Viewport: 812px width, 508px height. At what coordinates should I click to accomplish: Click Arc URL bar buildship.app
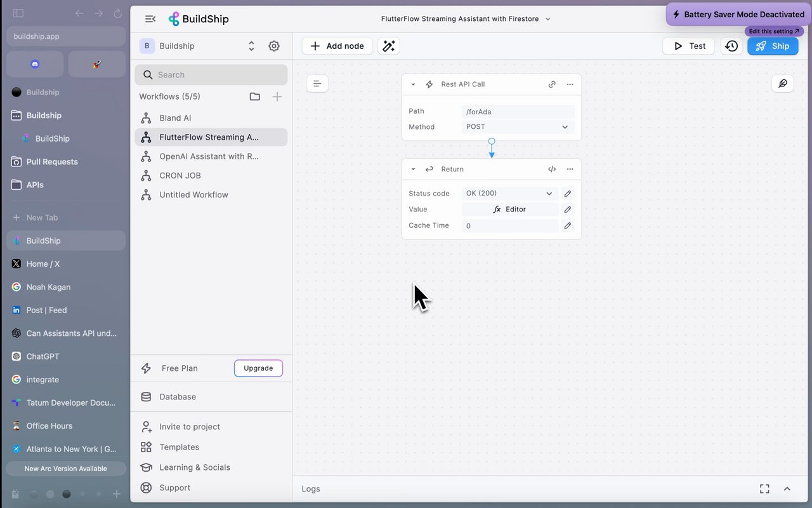[x=66, y=36]
